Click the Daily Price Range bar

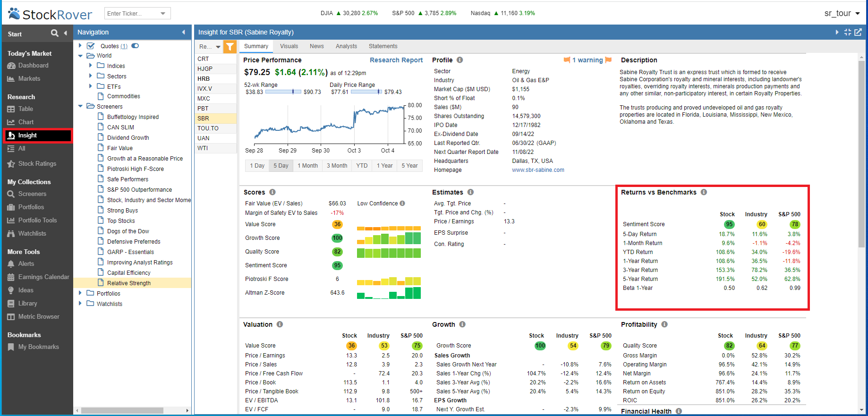pyautogui.click(x=366, y=92)
